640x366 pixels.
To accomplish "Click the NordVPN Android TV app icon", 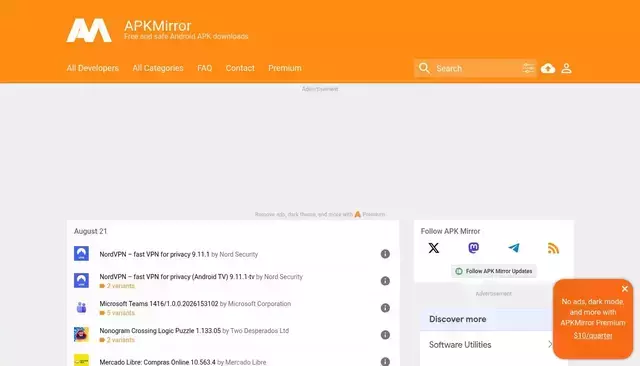I will [81, 280].
